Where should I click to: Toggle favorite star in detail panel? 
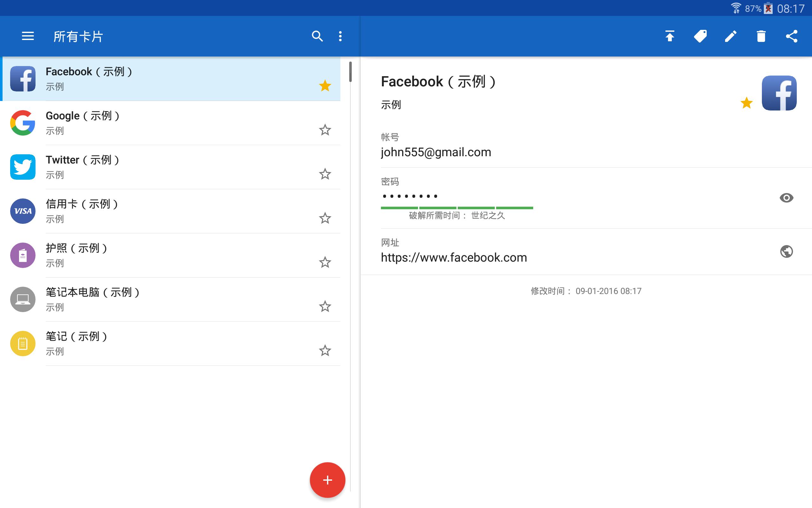(747, 103)
